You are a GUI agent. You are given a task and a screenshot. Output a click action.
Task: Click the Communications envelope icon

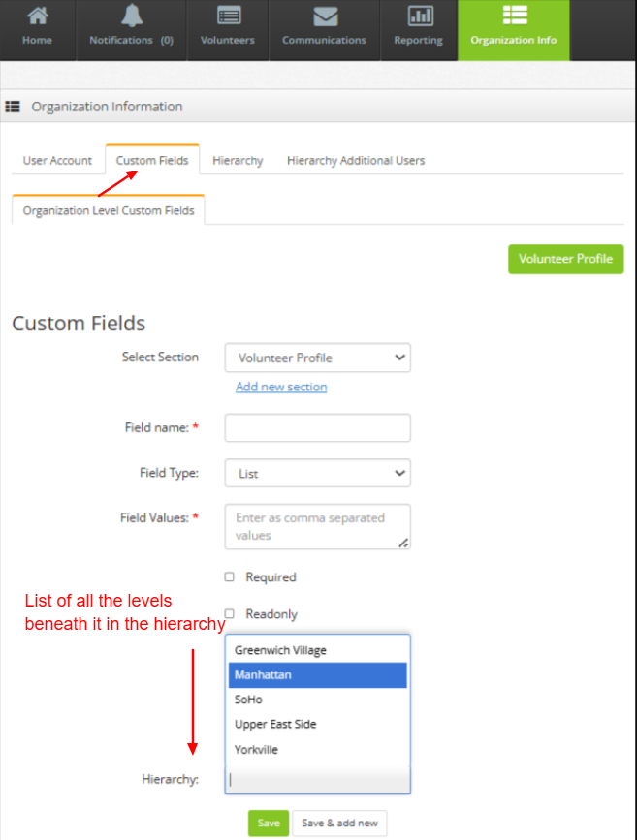pos(324,16)
